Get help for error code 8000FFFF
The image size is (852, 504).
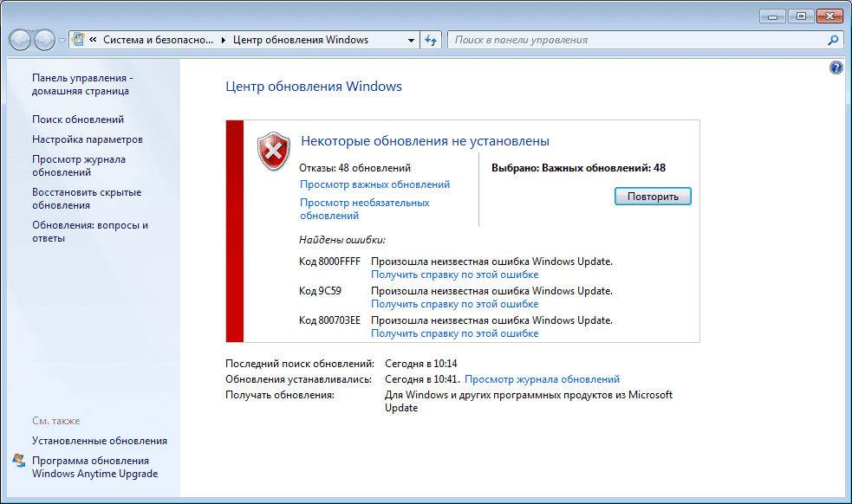click(x=455, y=275)
